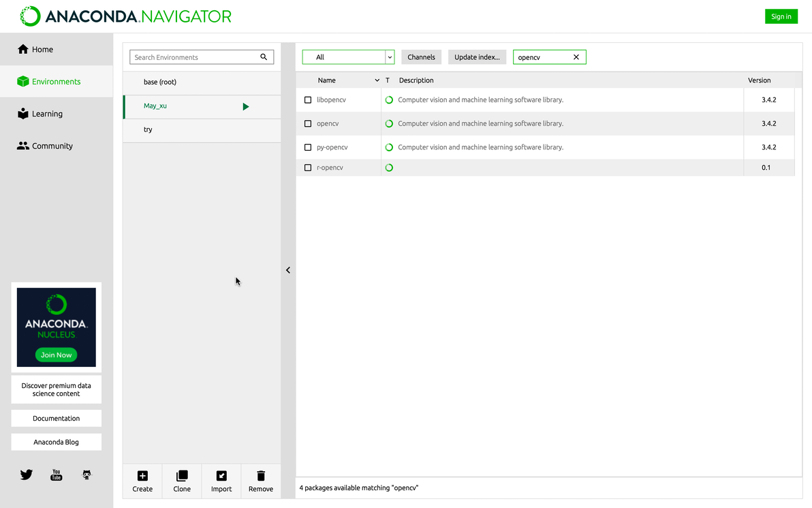The width and height of the screenshot is (812, 508).
Task: Click the Create environment plus icon
Action: click(x=142, y=476)
